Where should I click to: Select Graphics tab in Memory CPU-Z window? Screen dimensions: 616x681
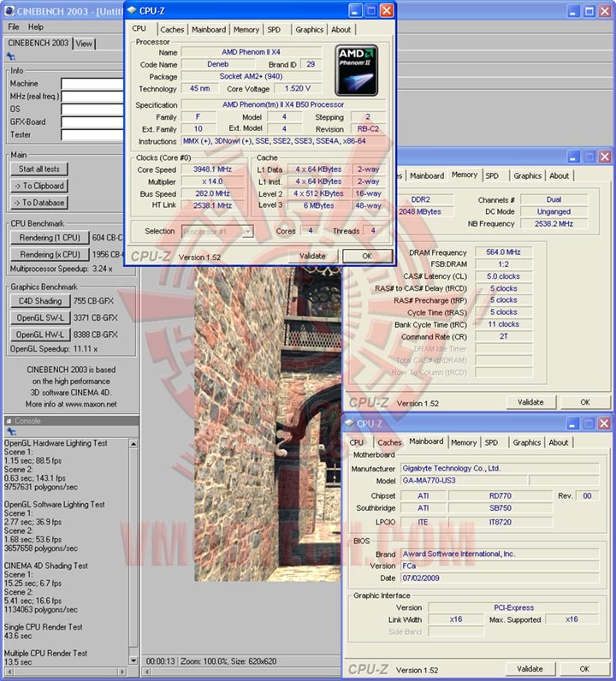[527, 176]
